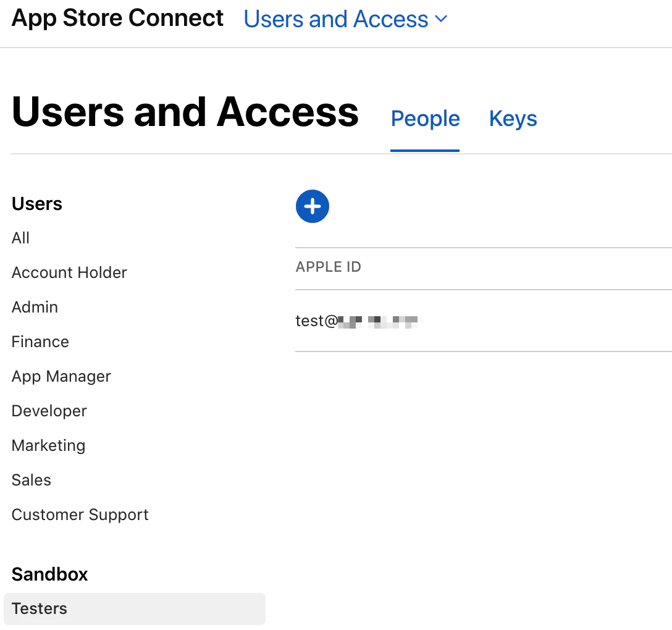Filter the list by Developer role
672x630 pixels.
click(49, 411)
